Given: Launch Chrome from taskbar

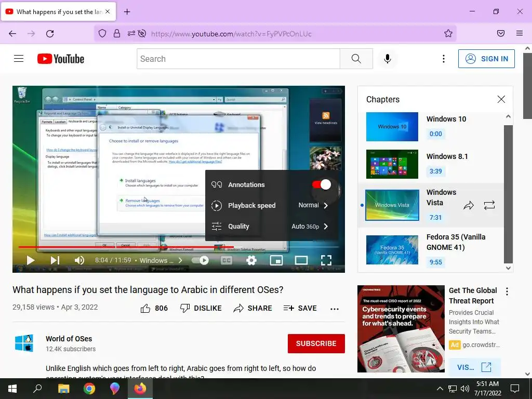Looking at the screenshot, I should tap(89, 389).
